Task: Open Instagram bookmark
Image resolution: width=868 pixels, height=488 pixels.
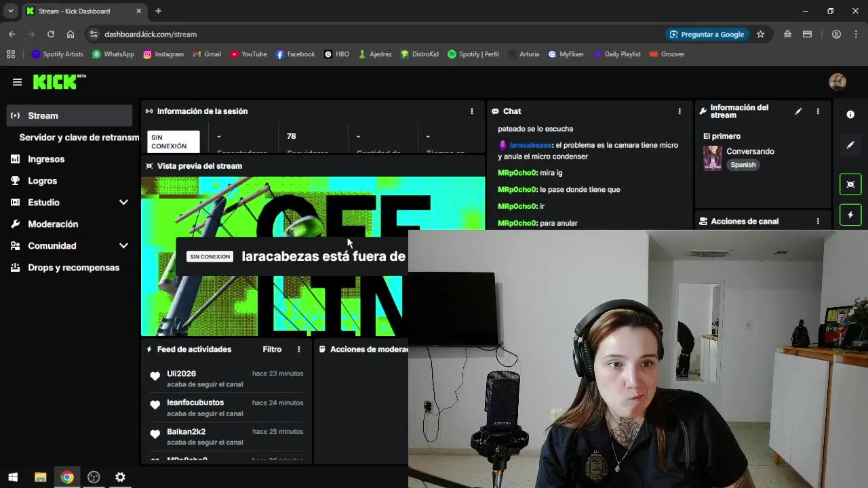Action: pyautogui.click(x=163, y=54)
